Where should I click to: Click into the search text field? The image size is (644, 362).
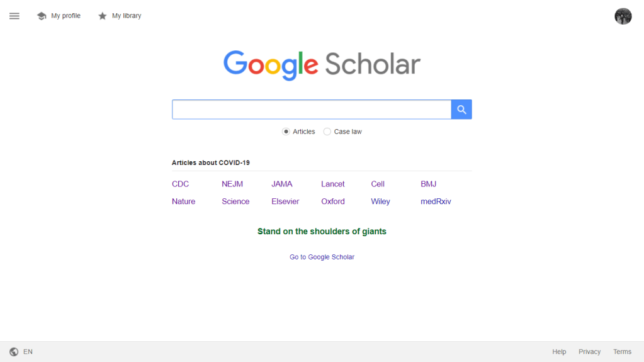click(311, 110)
